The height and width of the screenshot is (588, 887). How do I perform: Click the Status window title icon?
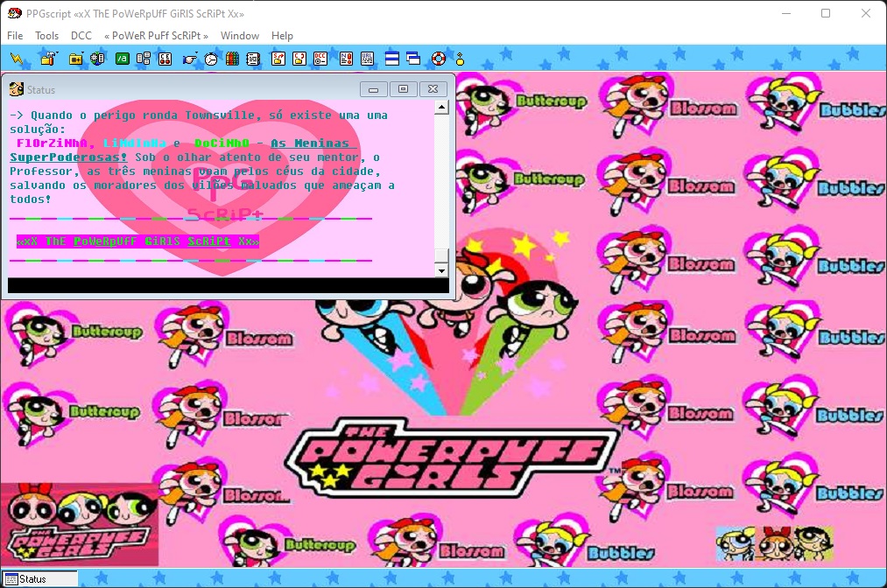coord(17,89)
